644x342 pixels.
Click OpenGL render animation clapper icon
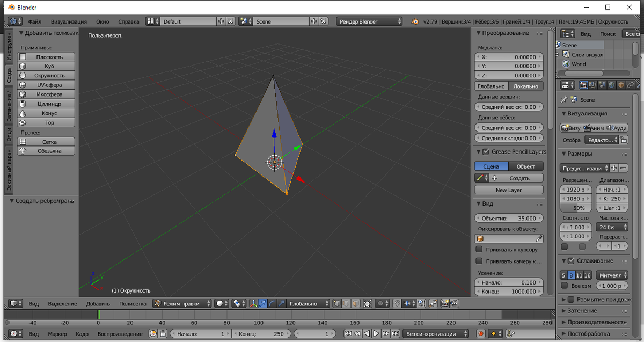(x=454, y=303)
